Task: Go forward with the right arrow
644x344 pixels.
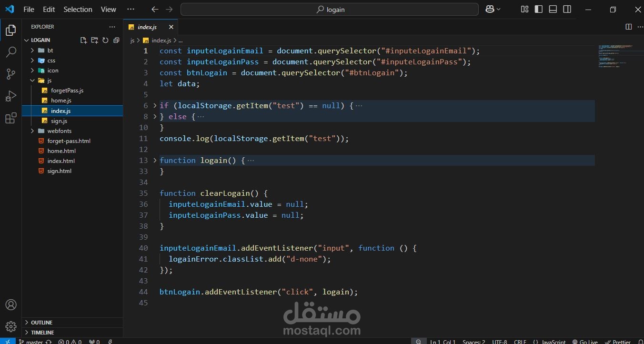Action: [169, 9]
